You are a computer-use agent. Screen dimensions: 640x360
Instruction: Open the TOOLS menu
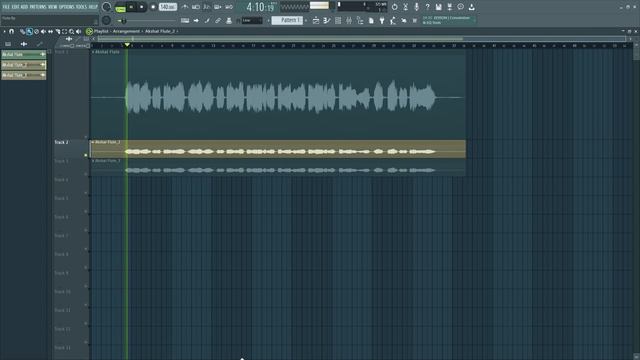[x=81, y=7]
